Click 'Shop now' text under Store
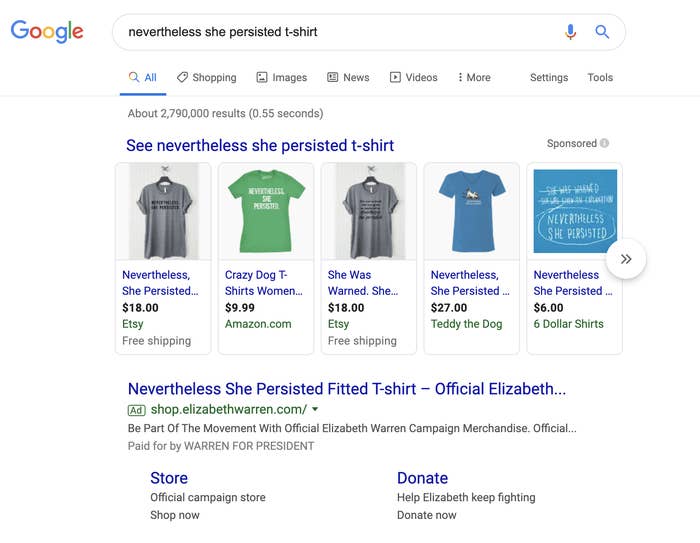Viewport: 700px width, 543px height. click(x=175, y=515)
